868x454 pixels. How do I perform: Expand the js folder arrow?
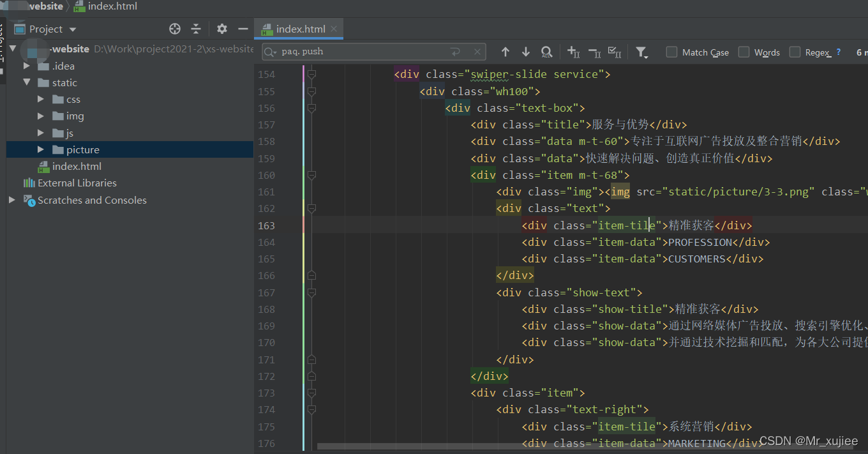click(x=41, y=133)
